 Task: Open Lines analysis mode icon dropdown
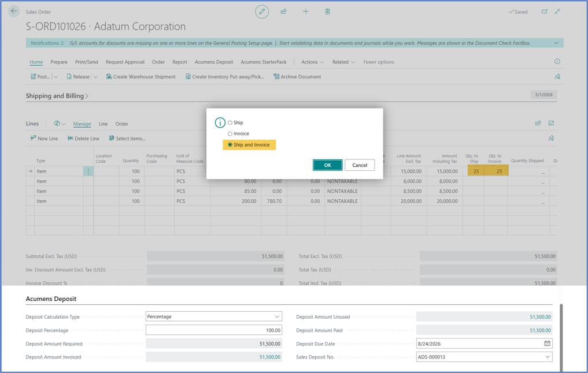pyautogui.click(x=59, y=124)
